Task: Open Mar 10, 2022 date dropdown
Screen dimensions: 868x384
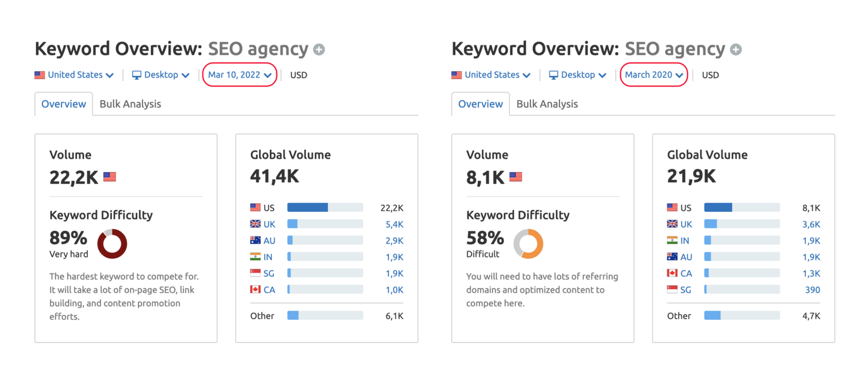Action: (x=240, y=75)
